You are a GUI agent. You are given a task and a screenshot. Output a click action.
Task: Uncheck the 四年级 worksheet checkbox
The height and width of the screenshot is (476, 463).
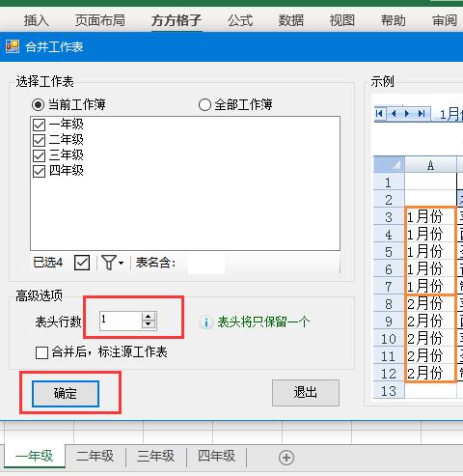click(39, 171)
